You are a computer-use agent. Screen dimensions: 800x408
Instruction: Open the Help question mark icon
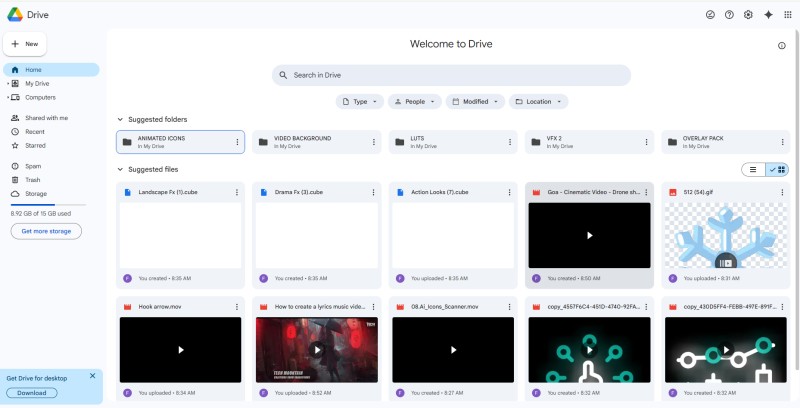(x=730, y=15)
